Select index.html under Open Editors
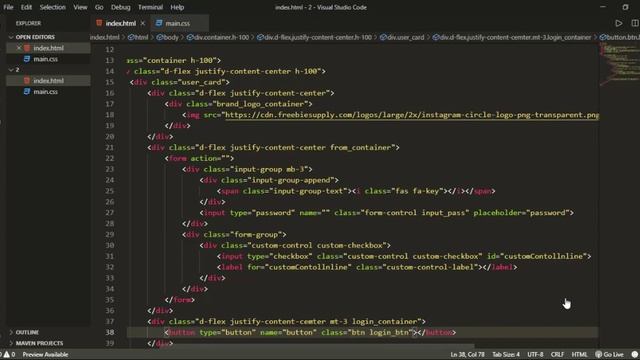The width and height of the screenshot is (640, 360). [x=48, y=48]
